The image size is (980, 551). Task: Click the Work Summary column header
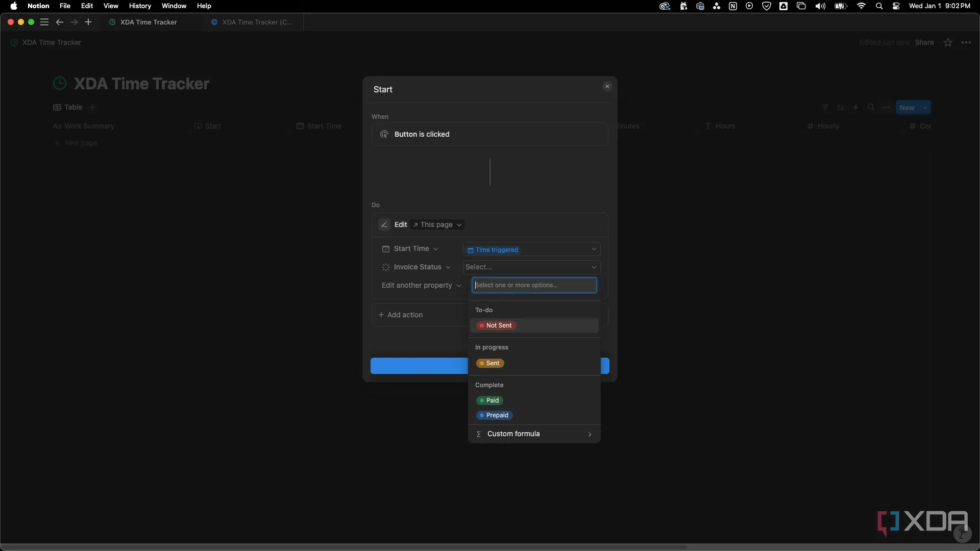tap(84, 126)
